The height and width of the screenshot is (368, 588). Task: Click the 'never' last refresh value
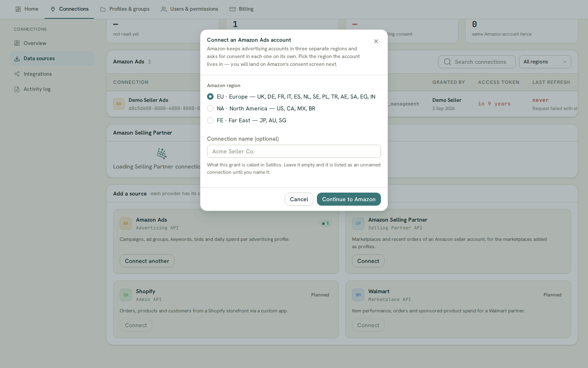tap(540, 100)
